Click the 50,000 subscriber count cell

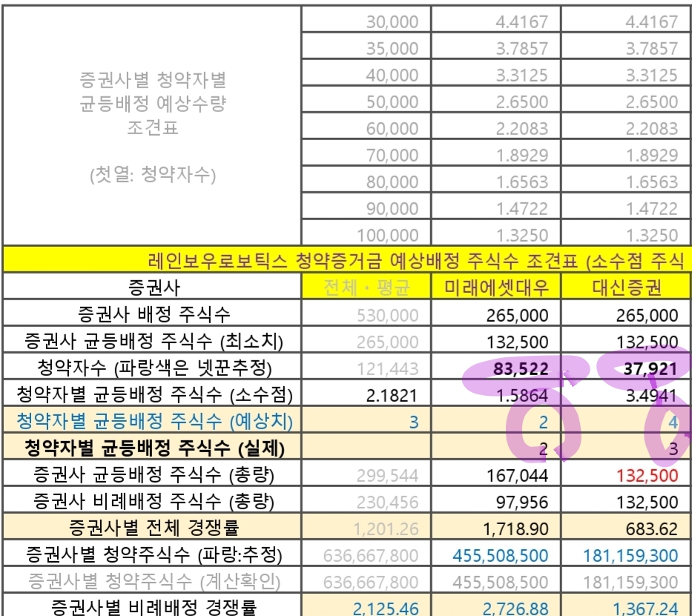point(366,99)
